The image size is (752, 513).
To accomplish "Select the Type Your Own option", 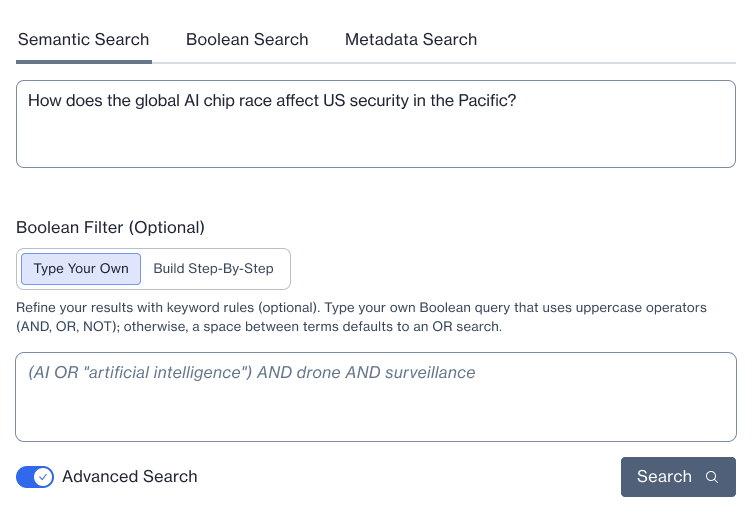I will point(81,269).
